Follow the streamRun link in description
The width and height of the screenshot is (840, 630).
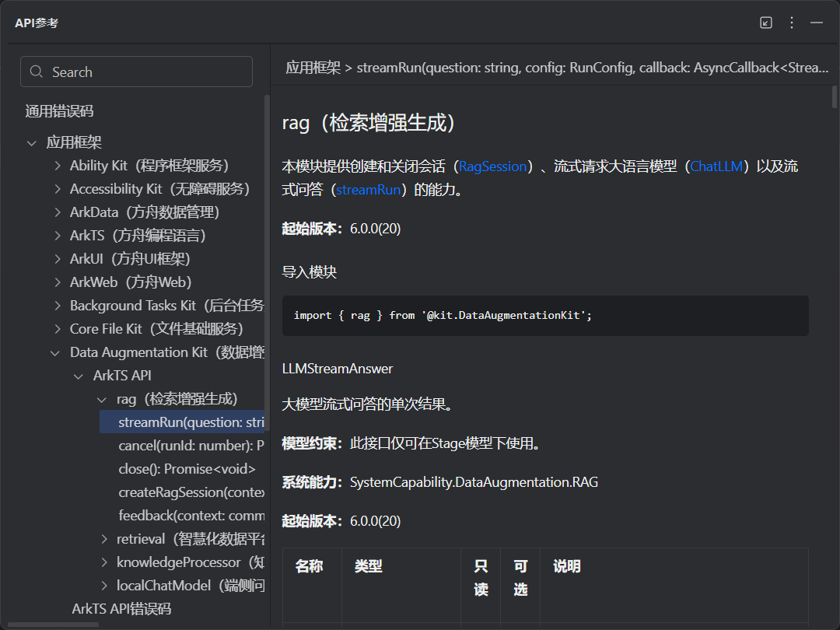369,190
